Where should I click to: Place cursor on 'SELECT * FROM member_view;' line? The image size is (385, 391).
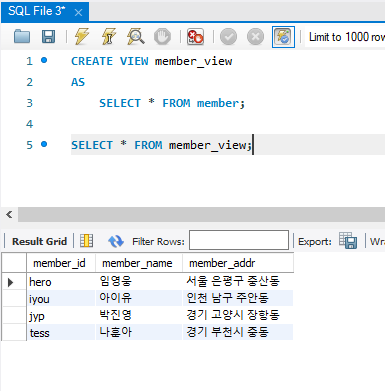(161, 145)
